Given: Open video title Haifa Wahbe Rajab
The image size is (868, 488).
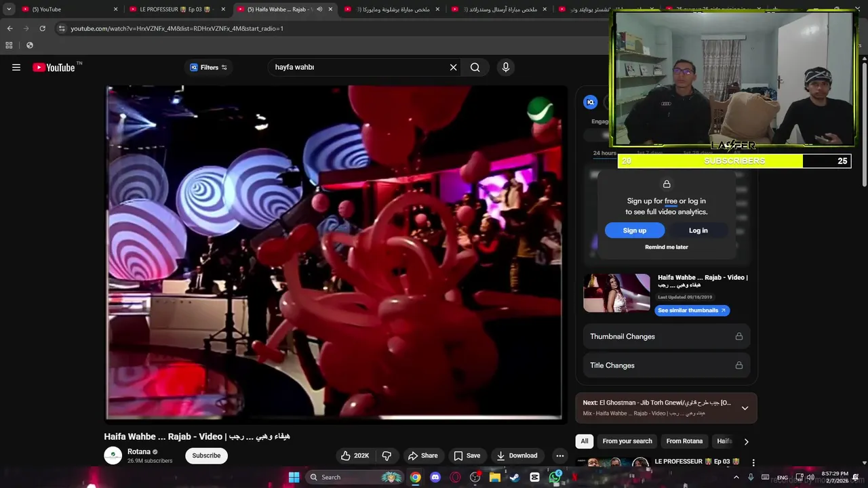Looking at the screenshot, I should point(197,436).
